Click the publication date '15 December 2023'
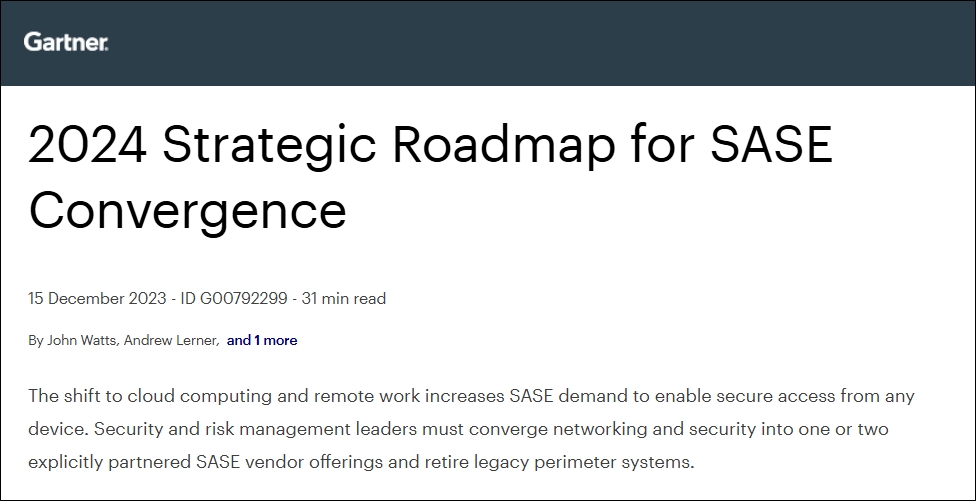The image size is (976, 501). click(89, 298)
